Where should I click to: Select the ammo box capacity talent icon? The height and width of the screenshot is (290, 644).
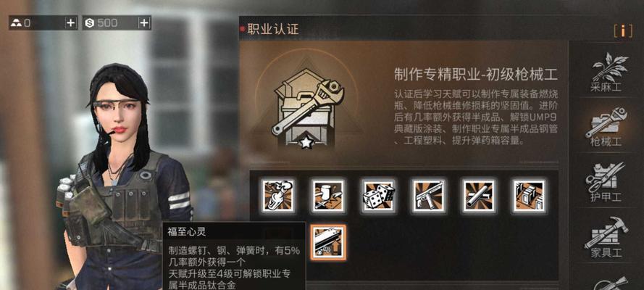point(529,196)
